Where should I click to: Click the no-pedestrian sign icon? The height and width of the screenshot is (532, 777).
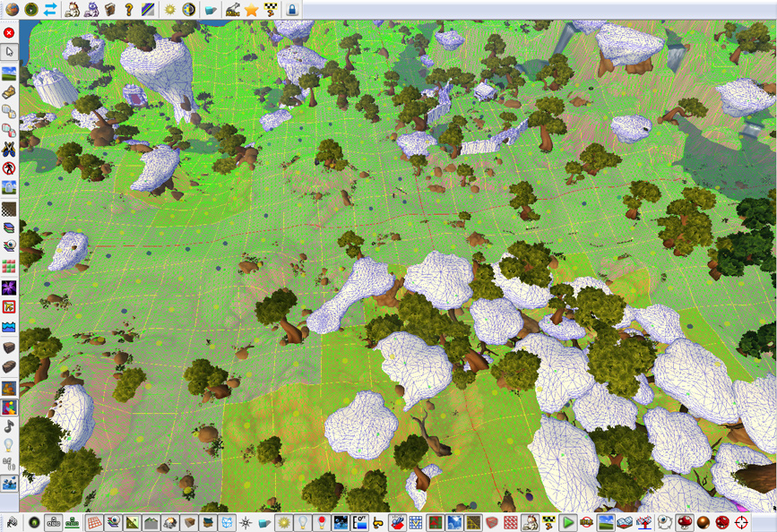pos(9,167)
